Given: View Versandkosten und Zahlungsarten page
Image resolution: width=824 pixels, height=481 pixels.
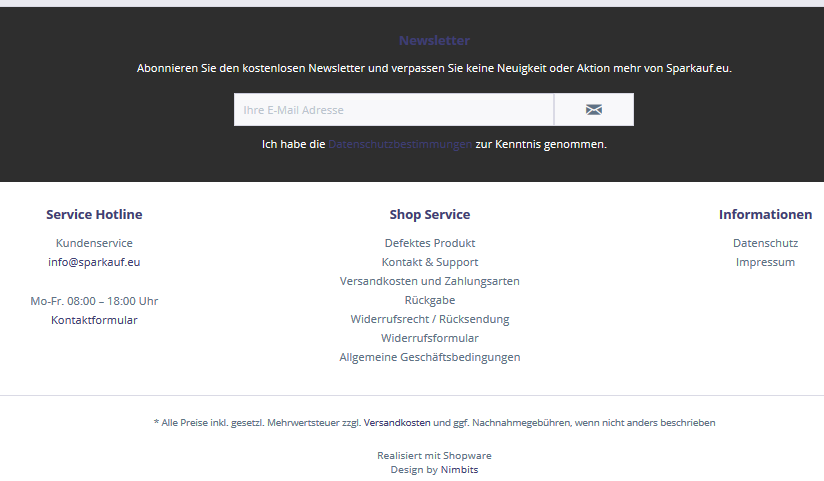Looking at the screenshot, I should [430, 281].
